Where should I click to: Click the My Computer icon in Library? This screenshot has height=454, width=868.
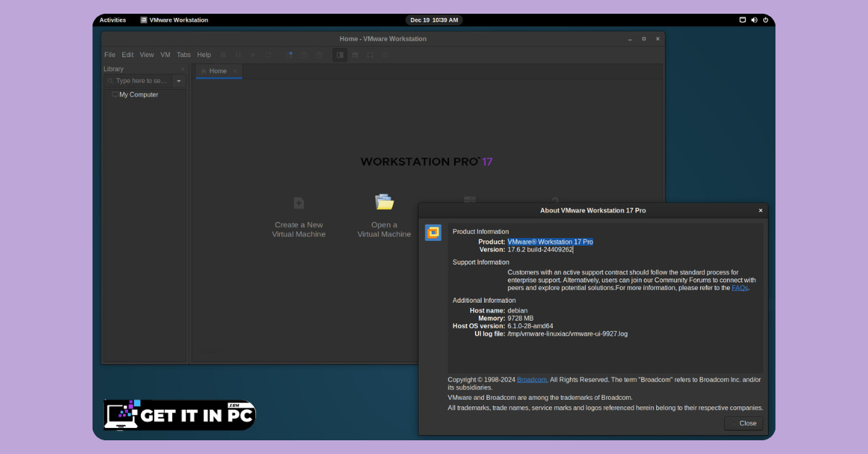pos(115,95)
